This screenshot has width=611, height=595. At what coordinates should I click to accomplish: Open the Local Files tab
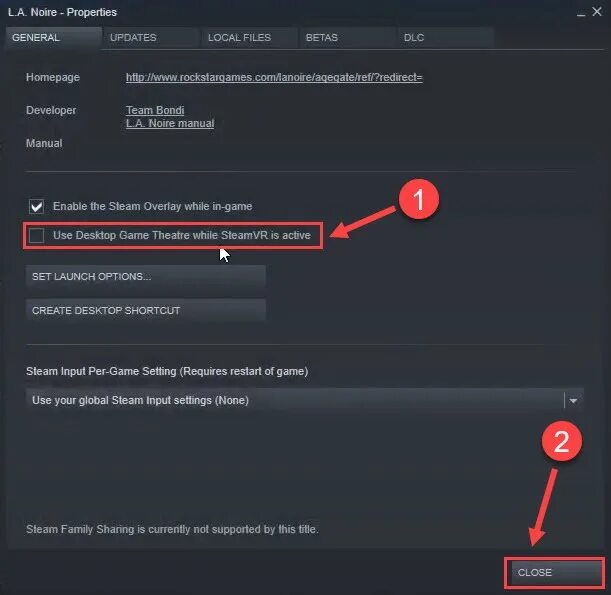tap(249, 38)
